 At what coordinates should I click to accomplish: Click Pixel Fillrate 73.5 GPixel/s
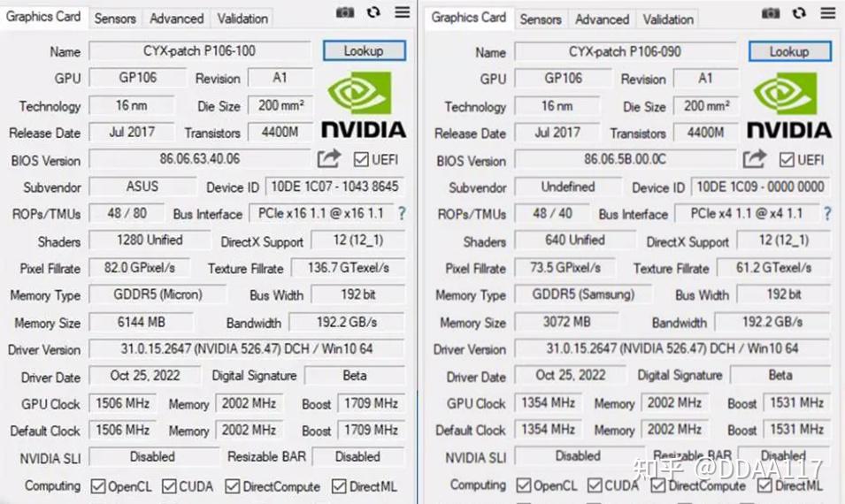pyautogui.click(x=565, y=268)
